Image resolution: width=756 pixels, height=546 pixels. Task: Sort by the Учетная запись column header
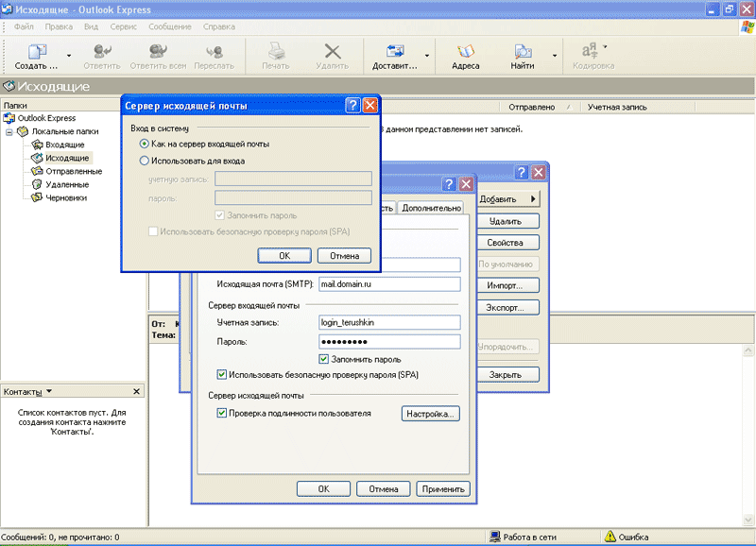[x=637, y=107]
